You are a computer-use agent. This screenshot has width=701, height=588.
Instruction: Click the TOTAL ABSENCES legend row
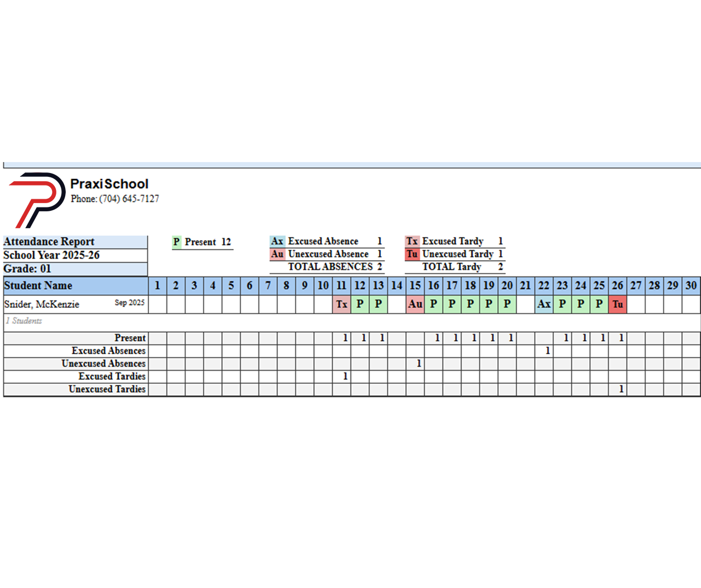(330, 267)
